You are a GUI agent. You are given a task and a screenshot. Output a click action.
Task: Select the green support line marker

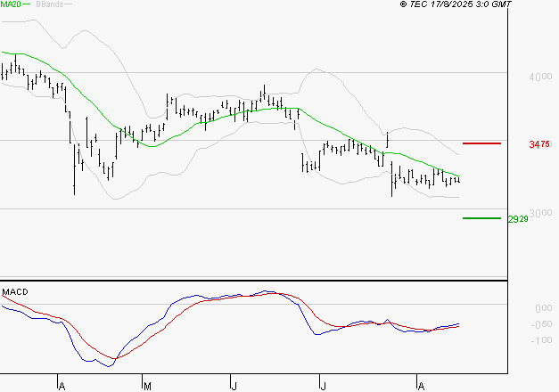(x=481, y=218)
